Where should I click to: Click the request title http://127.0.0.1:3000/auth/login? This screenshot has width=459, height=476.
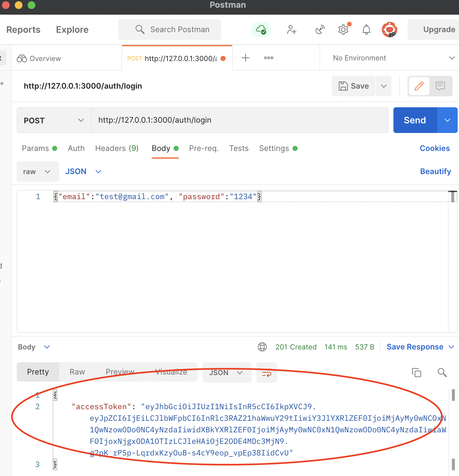[83, 86]
